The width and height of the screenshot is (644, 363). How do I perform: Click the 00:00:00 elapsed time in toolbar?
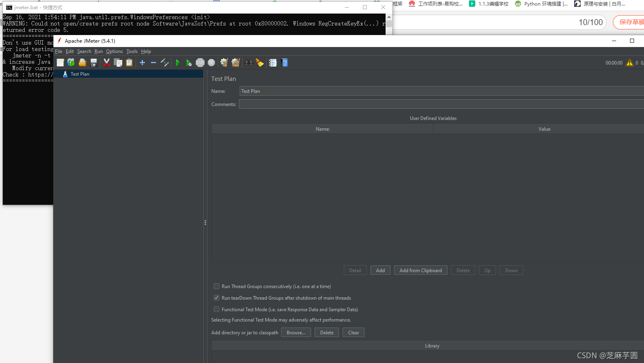tap(614, 63)
